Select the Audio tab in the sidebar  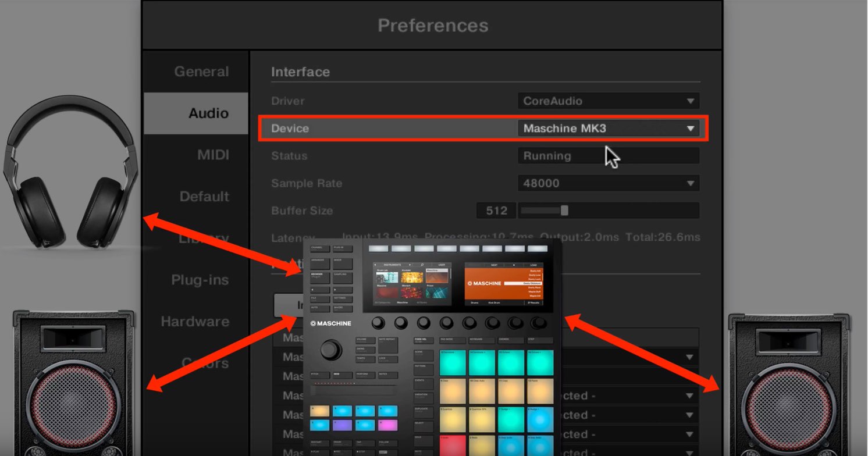pos(196,113)
